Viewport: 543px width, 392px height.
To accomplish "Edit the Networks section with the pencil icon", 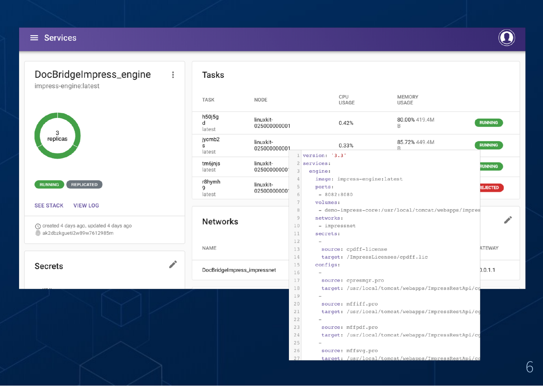I will point(508,220).
